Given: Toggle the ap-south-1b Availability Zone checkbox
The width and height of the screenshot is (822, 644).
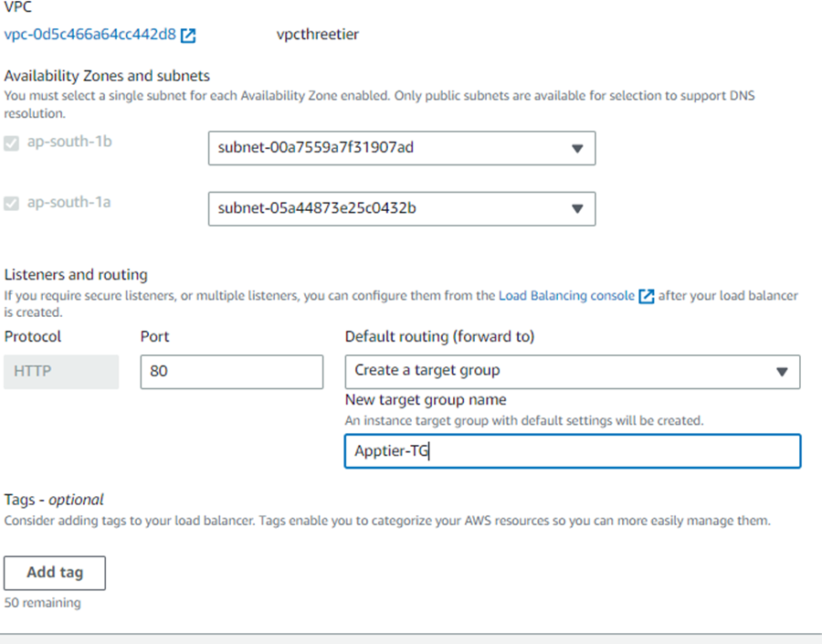Looking at the screenshot, I should (11, 143).
